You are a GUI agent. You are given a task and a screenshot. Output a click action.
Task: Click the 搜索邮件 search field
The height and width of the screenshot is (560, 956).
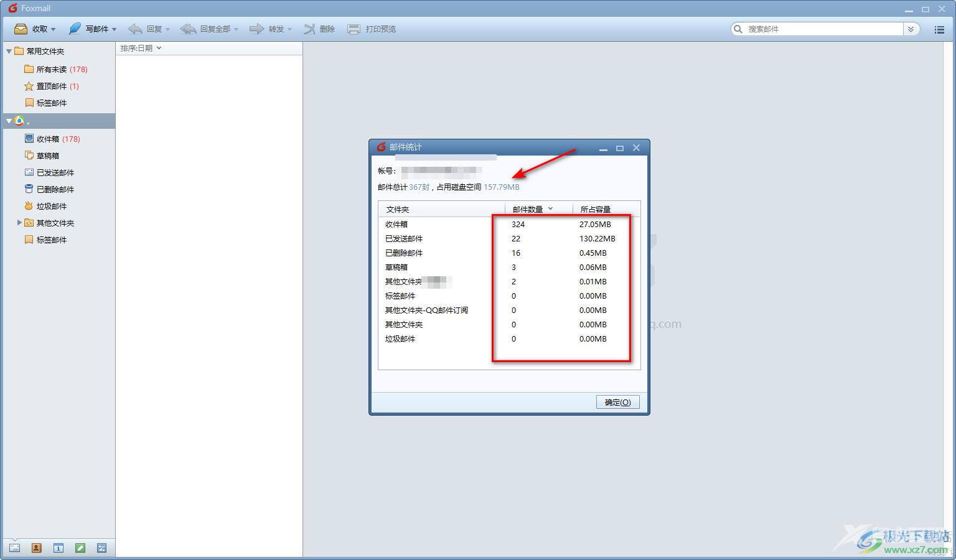tap(823, 29)
